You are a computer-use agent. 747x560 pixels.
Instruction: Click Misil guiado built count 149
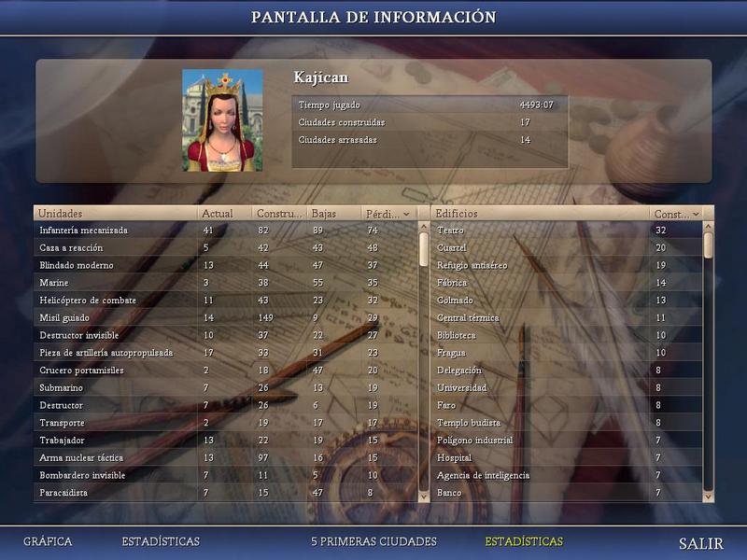point(265,317)
